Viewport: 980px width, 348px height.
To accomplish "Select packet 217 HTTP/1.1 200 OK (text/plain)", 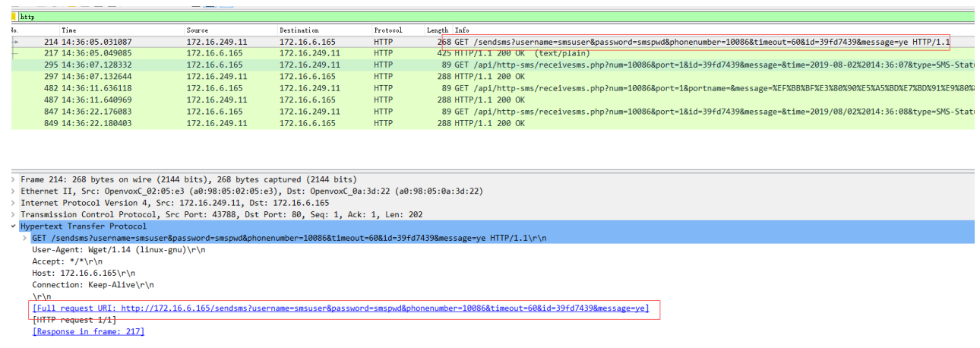I will pyautogui.click(x=493, y=53).
